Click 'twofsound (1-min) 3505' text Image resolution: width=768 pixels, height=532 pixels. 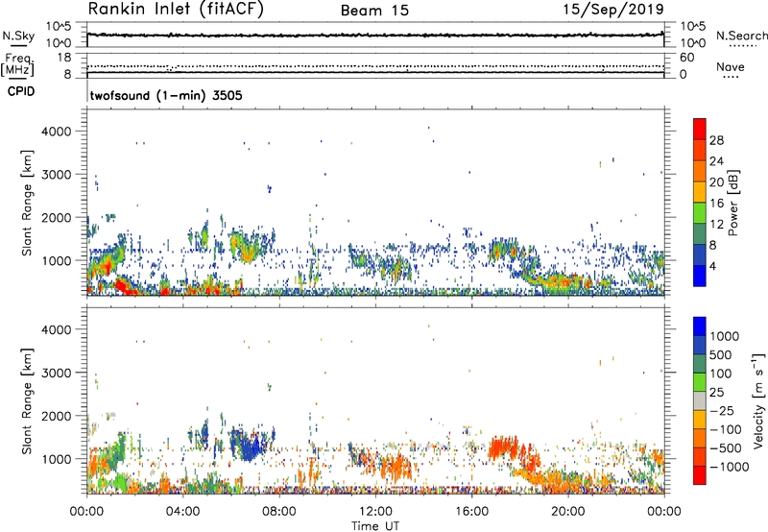(x=166, y=95)
